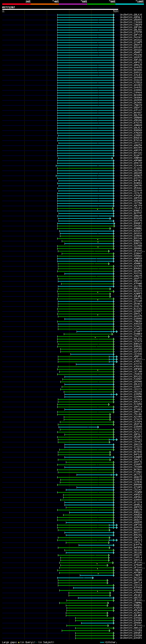This screenshot has width=146, height=644.
Task: Click the green alignment bar for UniRef100_P23958
Action: [x=83, y=405]
